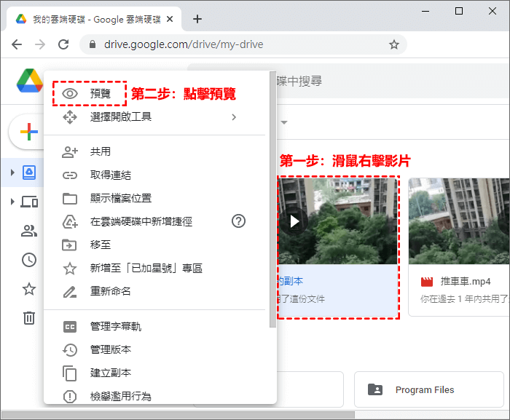Click the 移至 move-to folder icon
Screen dimensions: 510x420
(x=70, y=245)
